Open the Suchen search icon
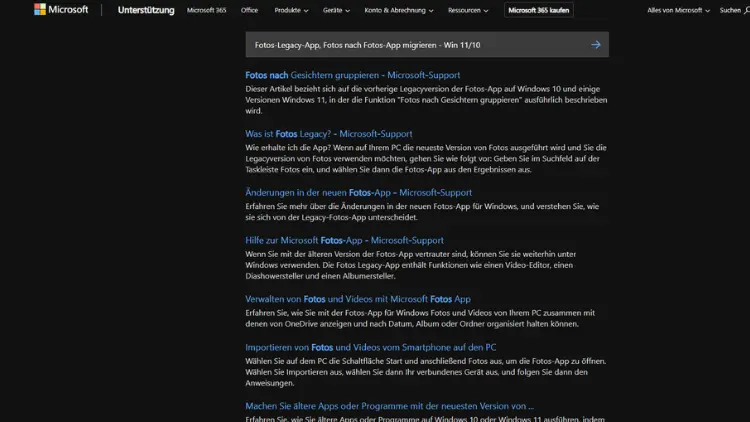This screenshot has width=750, height=422. [x=733, y=10]
